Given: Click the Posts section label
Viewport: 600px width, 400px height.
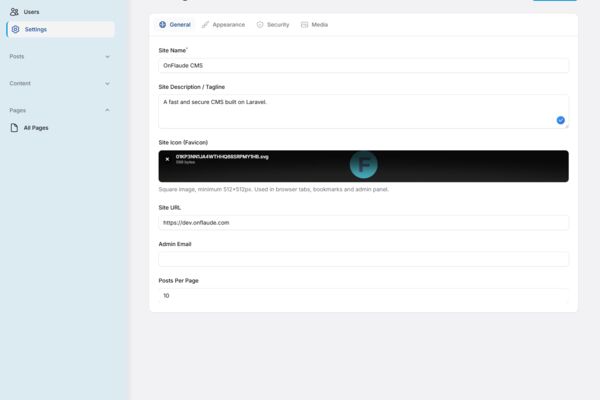Looking at the screenshot, I should tap(17, 56).
